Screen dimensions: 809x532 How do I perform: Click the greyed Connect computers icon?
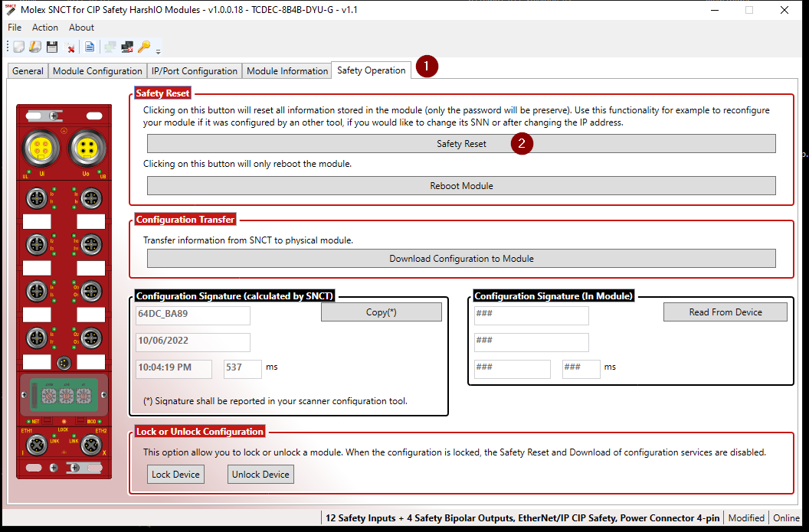[110, 47]
